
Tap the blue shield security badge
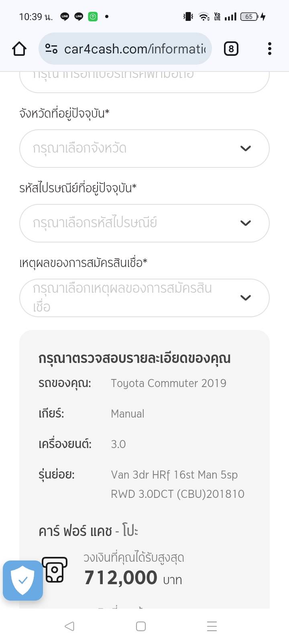pos(23,581)
